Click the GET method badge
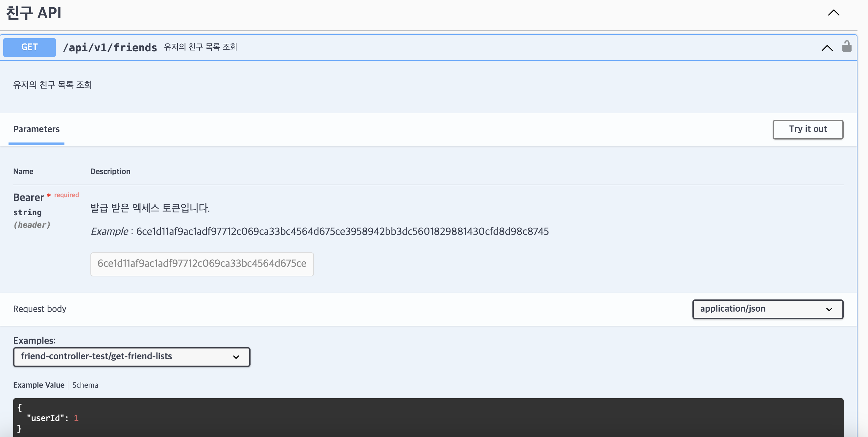This screenshot has width=868, height=437. coord(30,47)
